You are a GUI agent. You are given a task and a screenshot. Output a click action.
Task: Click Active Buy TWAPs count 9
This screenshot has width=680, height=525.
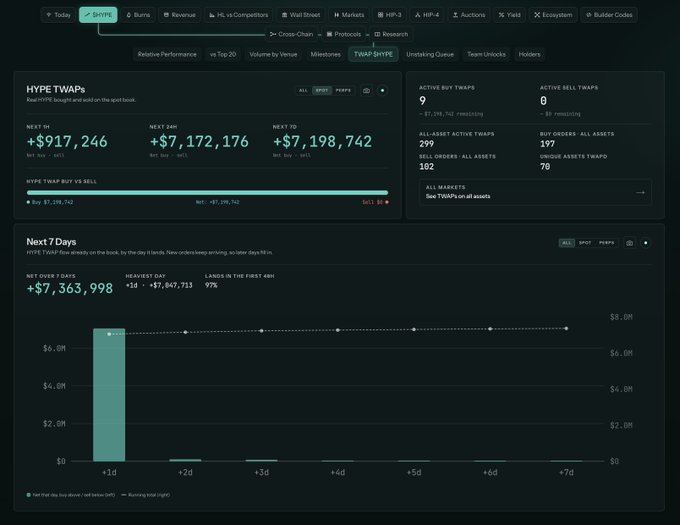(422, 101)
